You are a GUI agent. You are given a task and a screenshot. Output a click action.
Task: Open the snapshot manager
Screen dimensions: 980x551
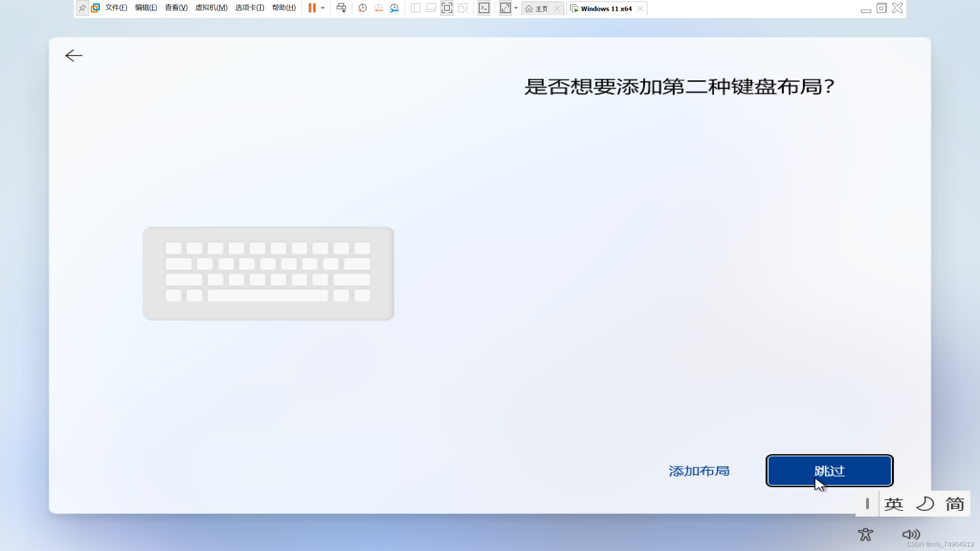point(394,8)
